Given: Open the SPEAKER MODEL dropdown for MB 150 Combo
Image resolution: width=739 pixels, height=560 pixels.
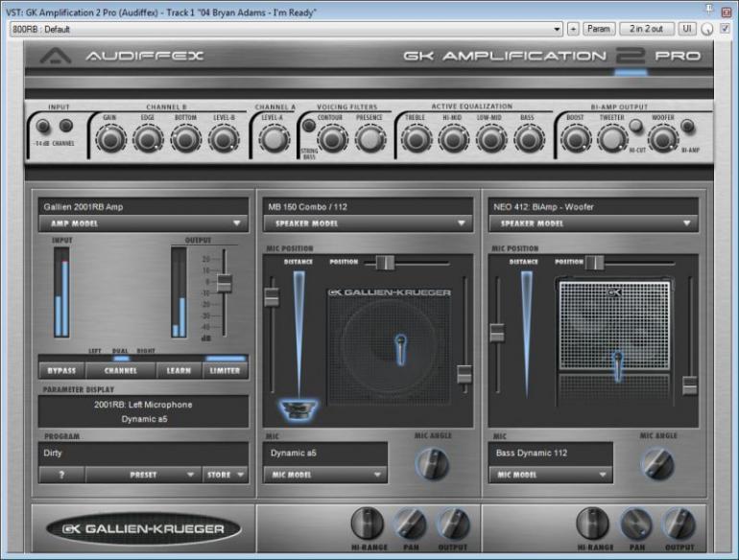Looking at the screenshot, I should [x=368, y=223].
